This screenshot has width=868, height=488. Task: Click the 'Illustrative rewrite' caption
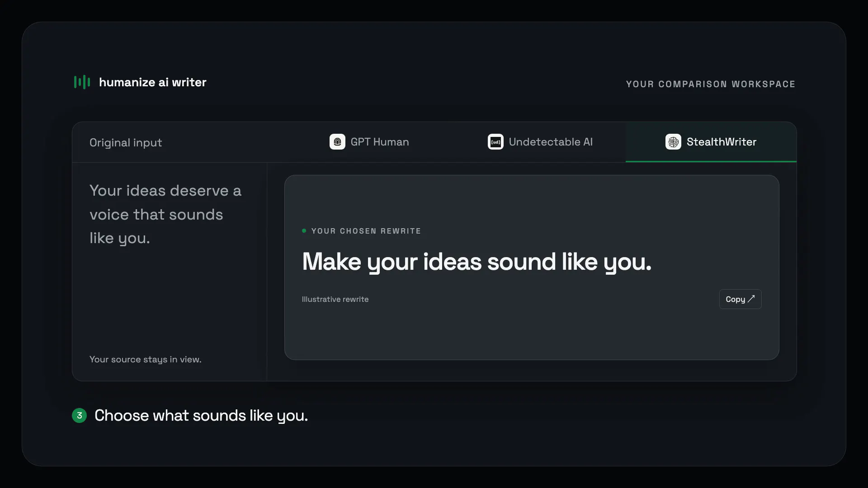click(335, 299)
